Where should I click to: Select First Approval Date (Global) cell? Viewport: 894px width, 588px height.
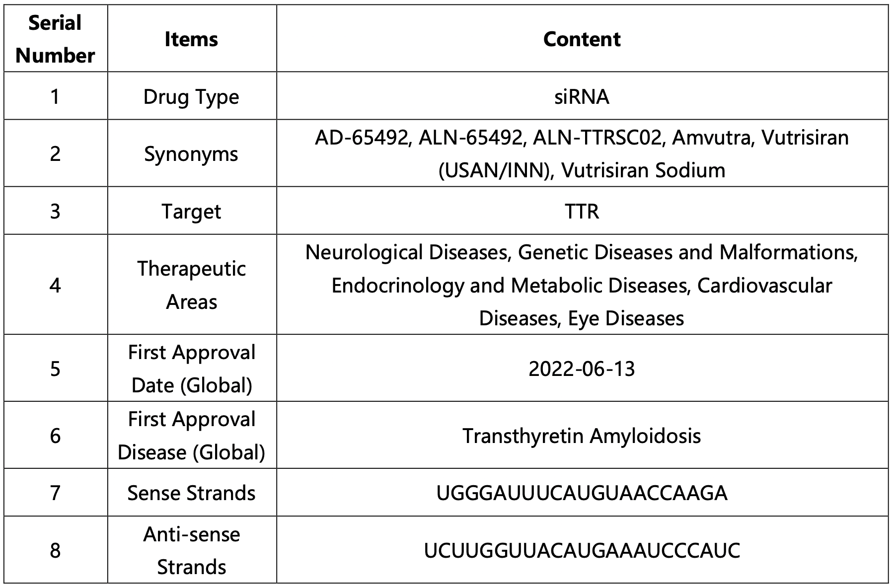point(191,368)
